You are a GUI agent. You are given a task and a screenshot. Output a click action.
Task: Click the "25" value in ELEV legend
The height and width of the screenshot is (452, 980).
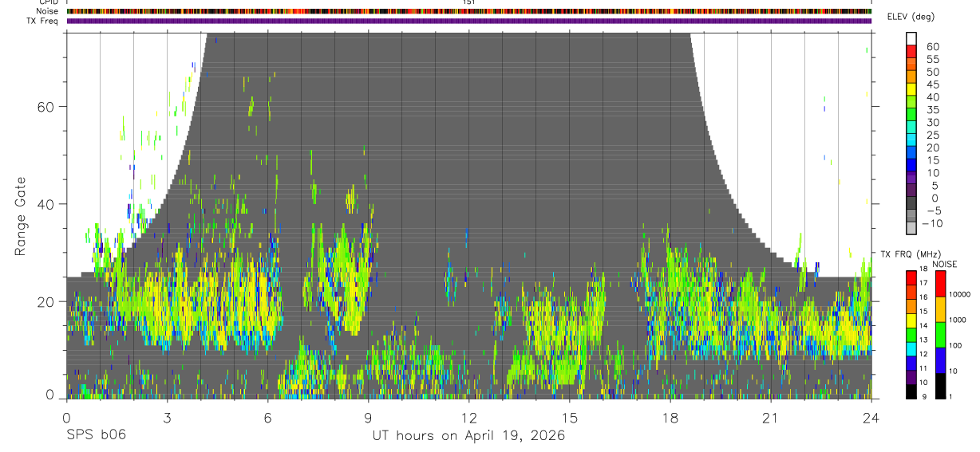tap(933, 136)
